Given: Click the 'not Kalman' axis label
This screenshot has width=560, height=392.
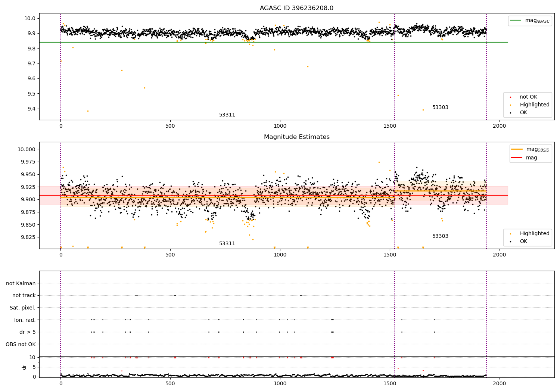Looking at the screenshot, I should click(x=21, y=283).
